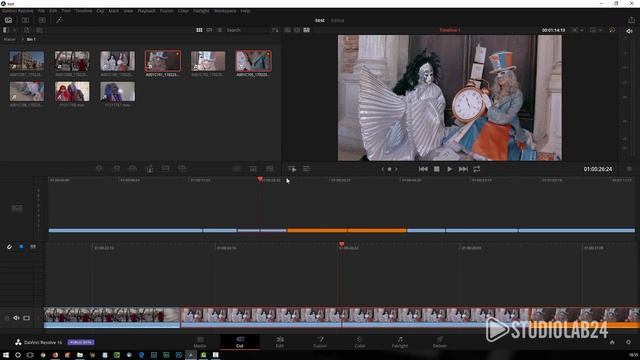This screenshot has height=360, width=640.
Task: Switch to the Edit page tab
Action: click(x=280, y=342)
